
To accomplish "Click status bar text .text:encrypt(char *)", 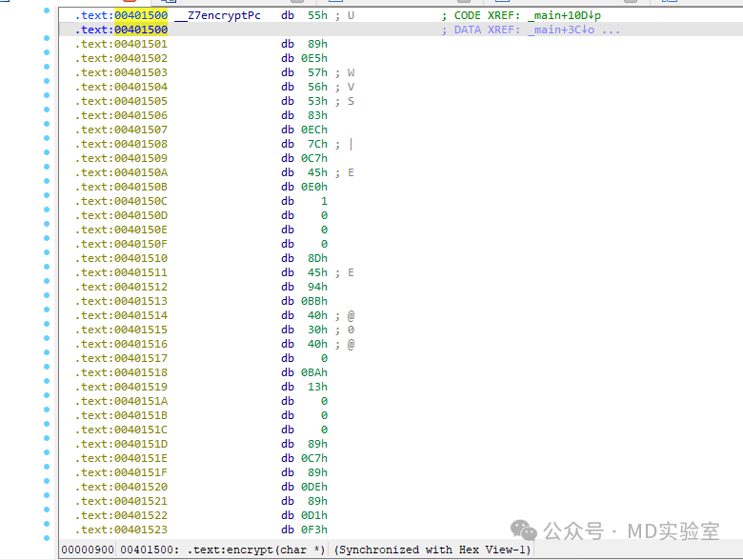I will (x=256, y=550).
